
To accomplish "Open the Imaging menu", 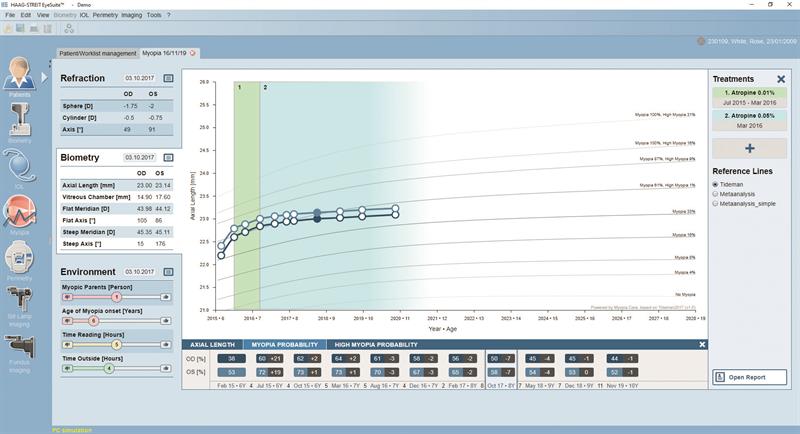I will pyautogui.click(x=132, y=15).
